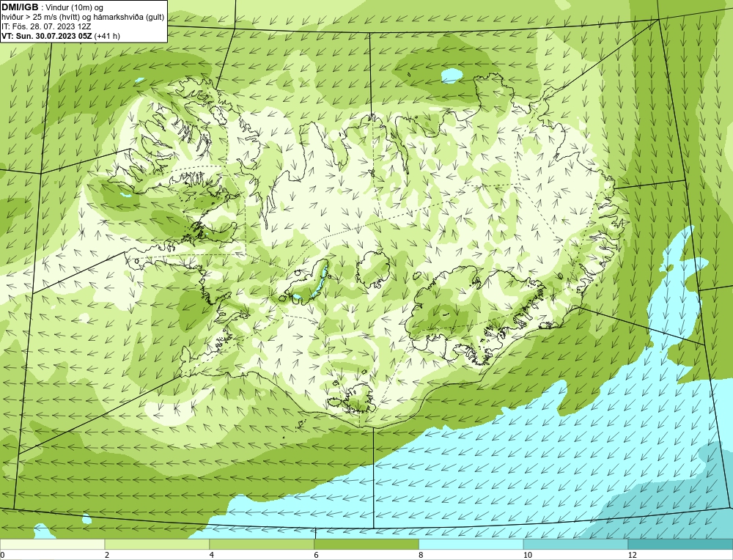This screenshot has height=560, width=733.
Task: Click legend scale label 6
Action: tap(317, 555)
